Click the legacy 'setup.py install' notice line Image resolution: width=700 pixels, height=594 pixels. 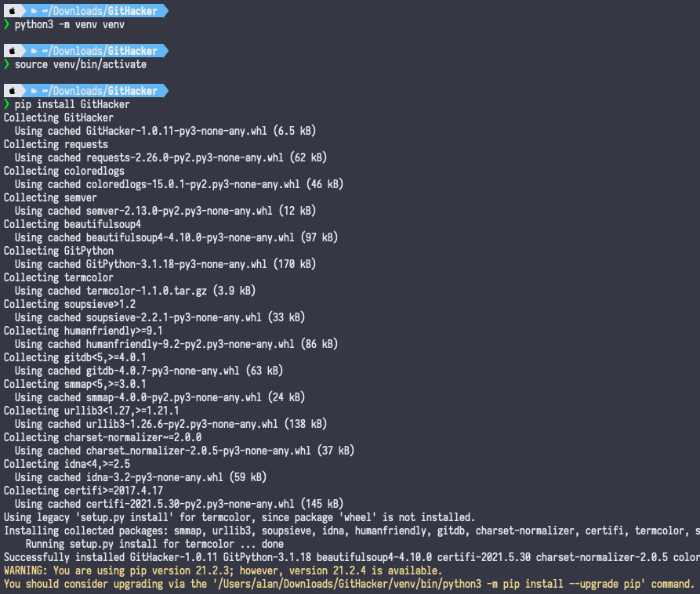239,517
